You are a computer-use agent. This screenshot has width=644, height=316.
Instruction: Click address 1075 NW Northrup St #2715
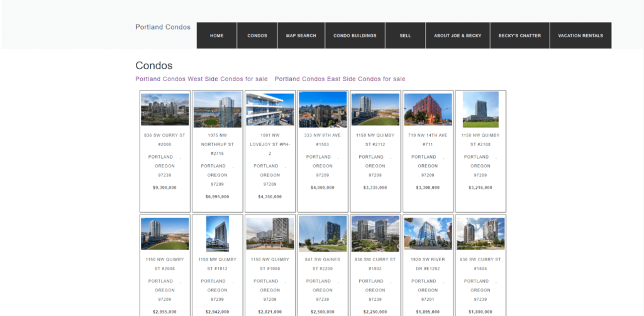pos(217,144)
